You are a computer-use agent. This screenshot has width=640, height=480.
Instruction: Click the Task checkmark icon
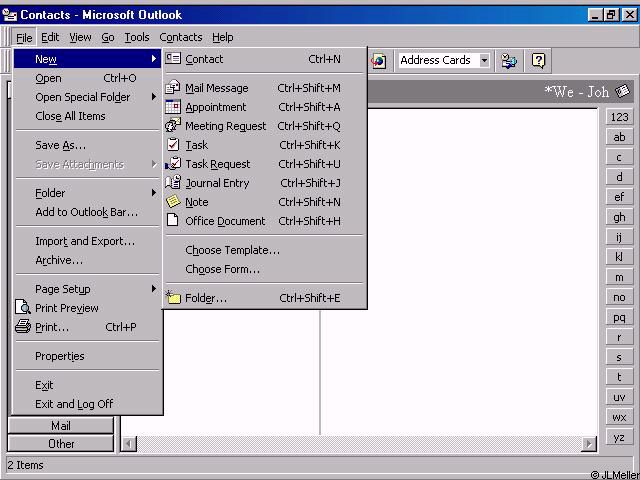[173, 144]
